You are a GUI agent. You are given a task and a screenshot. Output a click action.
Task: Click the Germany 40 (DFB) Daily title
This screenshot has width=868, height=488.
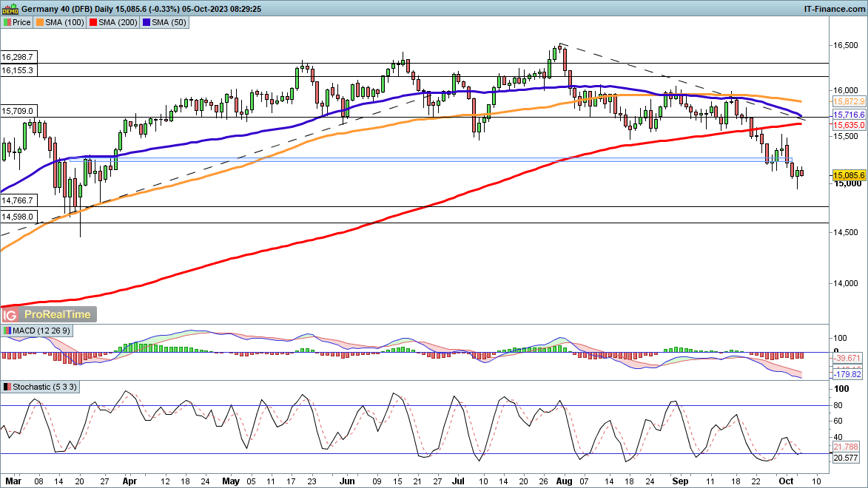tap(67, 9)
